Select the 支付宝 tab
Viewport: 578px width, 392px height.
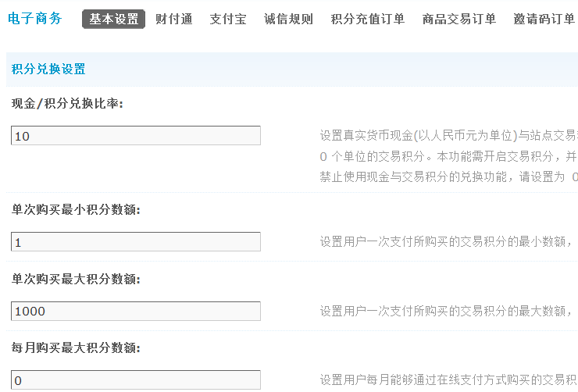pos(228,19)
